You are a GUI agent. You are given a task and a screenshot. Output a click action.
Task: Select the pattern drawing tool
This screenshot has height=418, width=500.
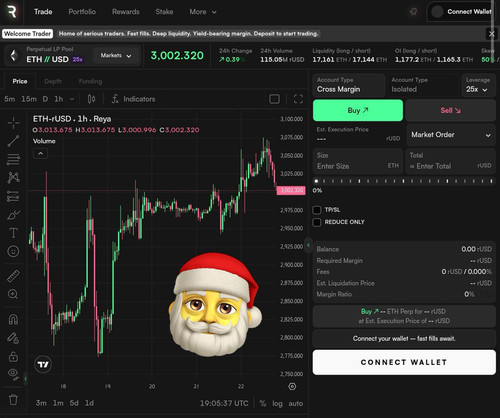[x=13, y=178]
